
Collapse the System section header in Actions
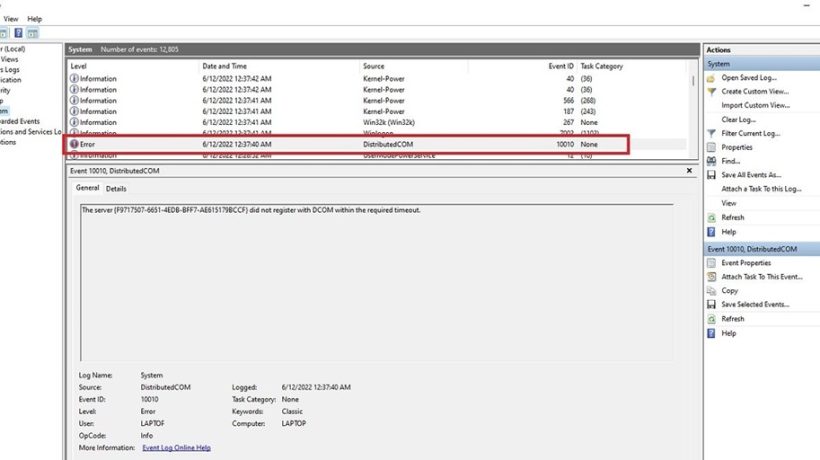tap(762, 64)
